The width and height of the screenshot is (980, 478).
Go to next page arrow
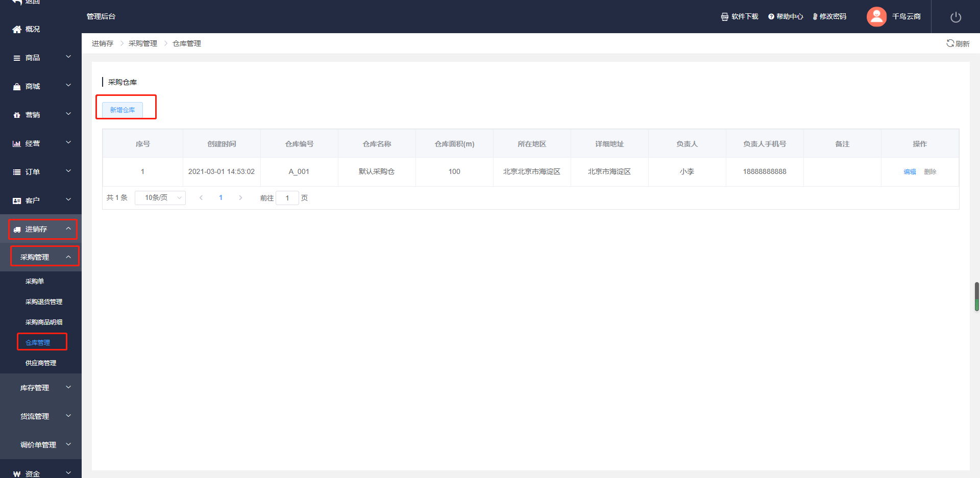pos(240,198)
